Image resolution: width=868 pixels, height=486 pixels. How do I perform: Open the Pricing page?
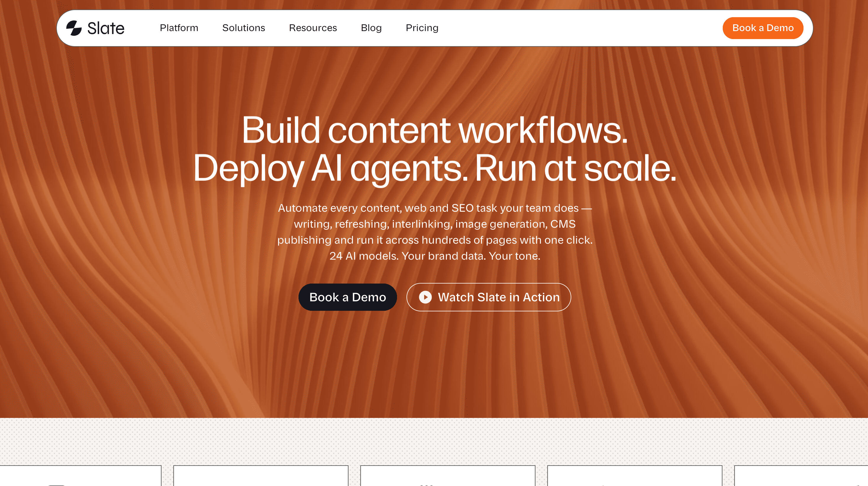point(422,28)
